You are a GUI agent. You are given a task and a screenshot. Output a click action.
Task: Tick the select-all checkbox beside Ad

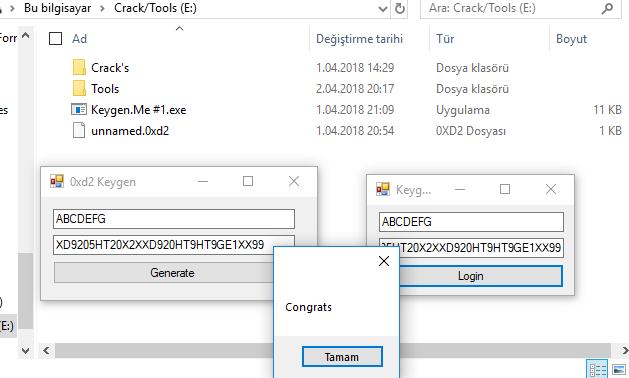[55, 39]
